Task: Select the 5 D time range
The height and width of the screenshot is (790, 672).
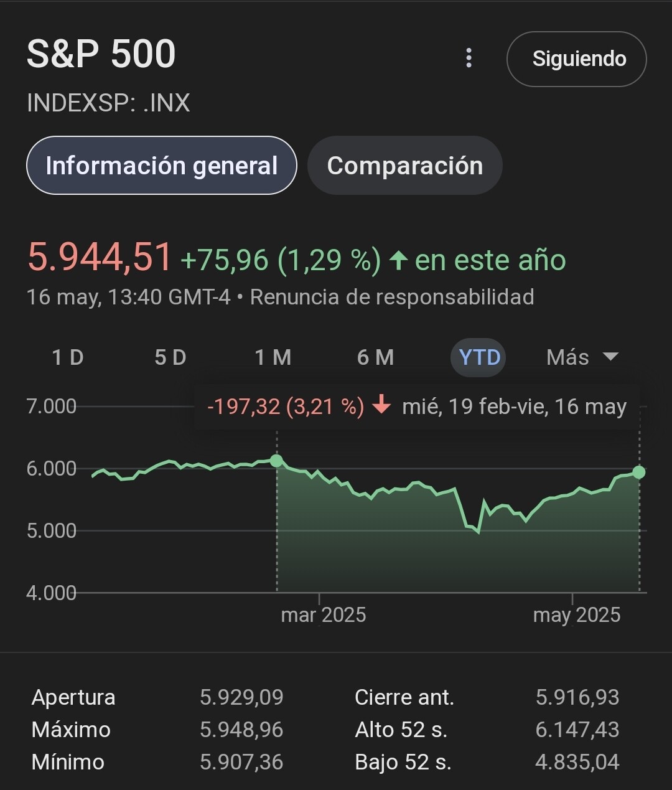Action: click(170, 357)
